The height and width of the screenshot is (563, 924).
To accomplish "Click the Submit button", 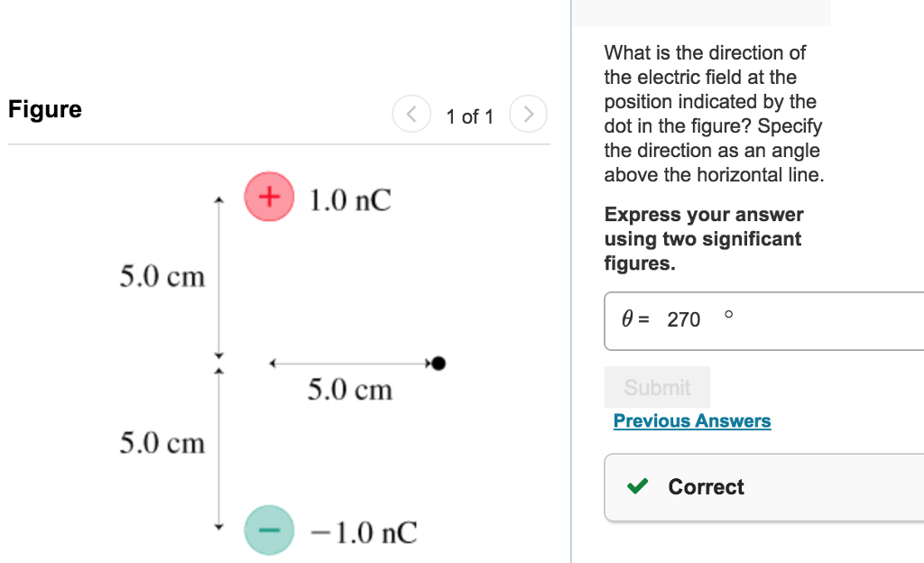I will point(657,387).
